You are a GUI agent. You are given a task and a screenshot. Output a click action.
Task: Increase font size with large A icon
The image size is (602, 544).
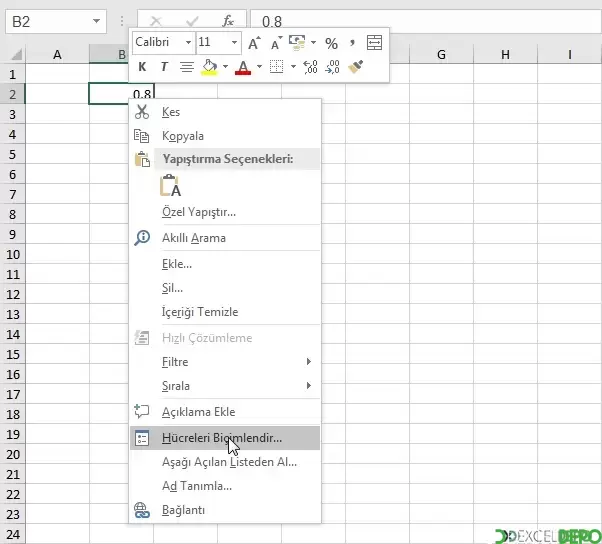tap(254, 43)
